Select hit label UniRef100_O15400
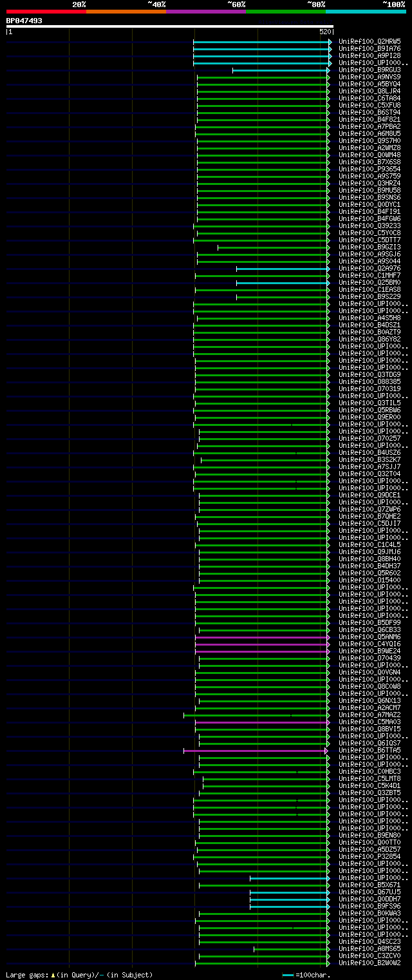The image size is (412, 980). (x=370, y=580)
